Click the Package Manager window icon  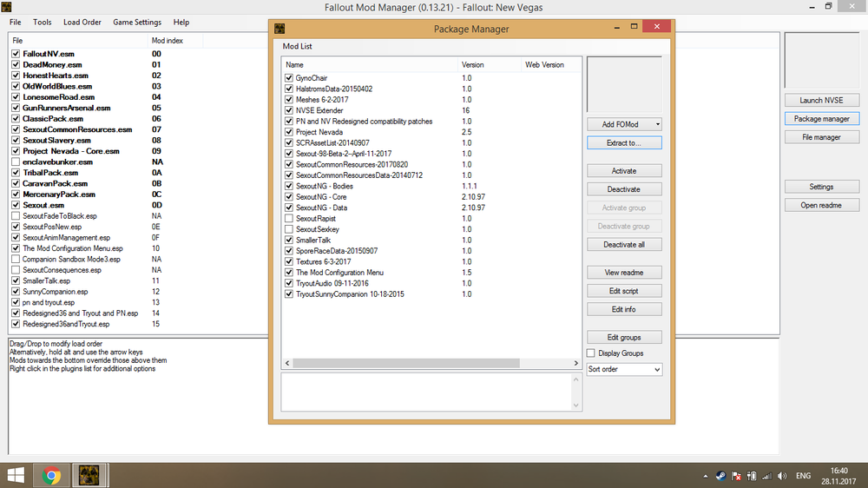click(279, 29)
